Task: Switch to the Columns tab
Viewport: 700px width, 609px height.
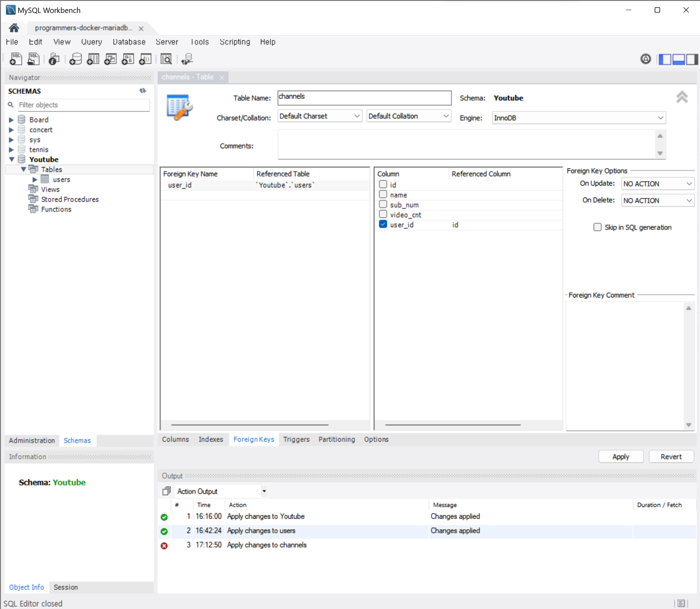Action: click(x=175, y=439)
